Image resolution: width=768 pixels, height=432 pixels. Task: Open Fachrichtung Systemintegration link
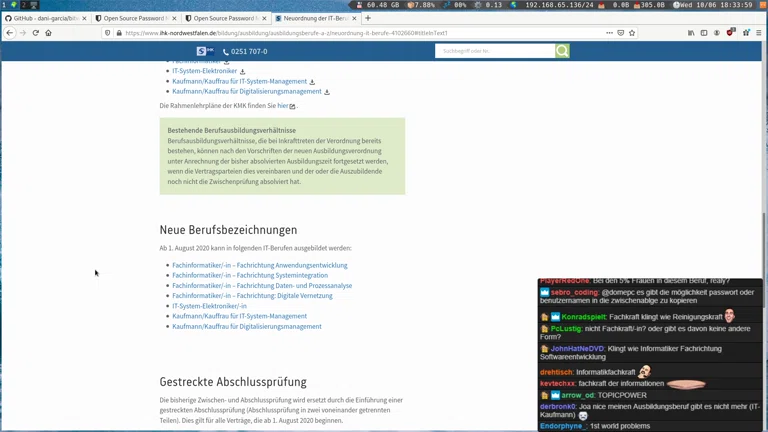250,275
